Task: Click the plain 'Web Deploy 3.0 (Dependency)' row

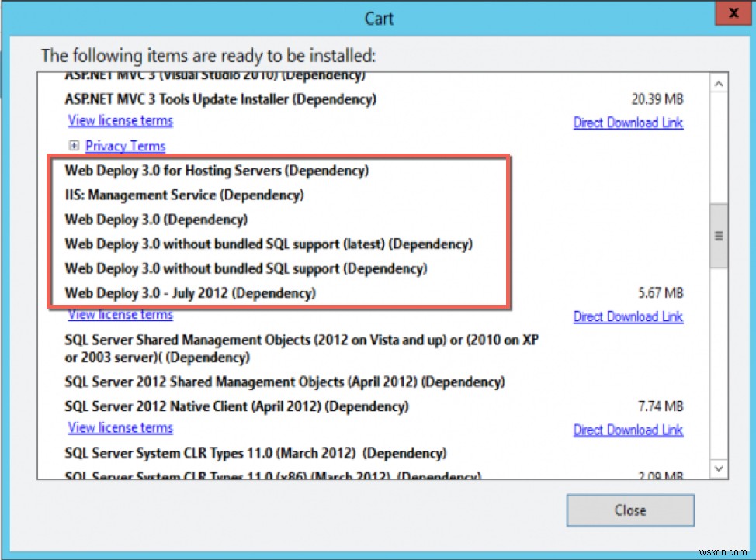Action: tap(156, 220)
